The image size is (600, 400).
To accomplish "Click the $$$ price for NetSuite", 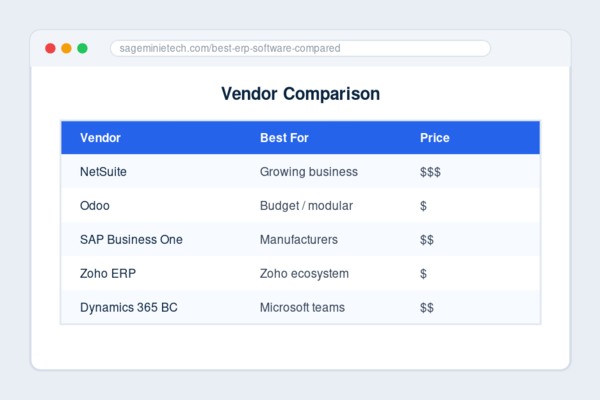I will point(430,172).
